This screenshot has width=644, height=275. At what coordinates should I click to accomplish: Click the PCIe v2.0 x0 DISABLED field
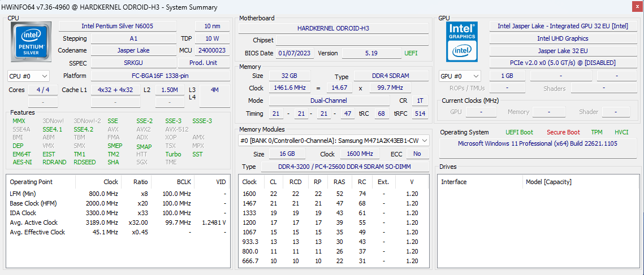pos(563,63)
